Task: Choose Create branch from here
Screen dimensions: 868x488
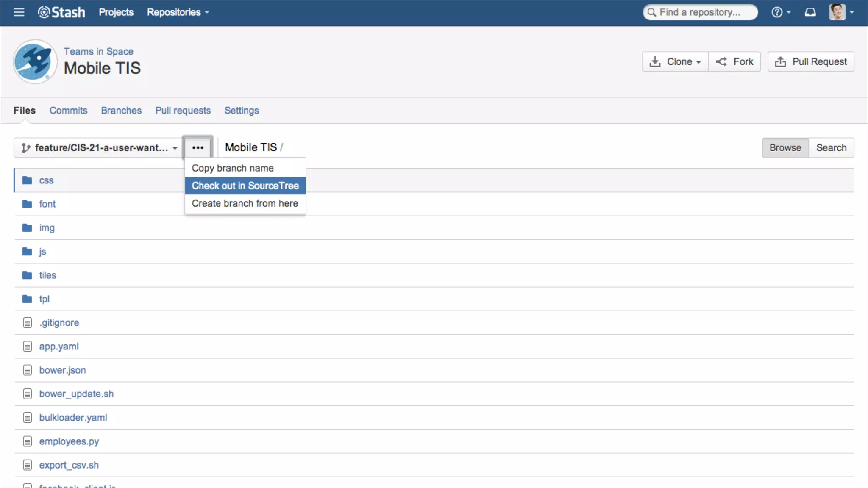Action: [x=245, y=203]
